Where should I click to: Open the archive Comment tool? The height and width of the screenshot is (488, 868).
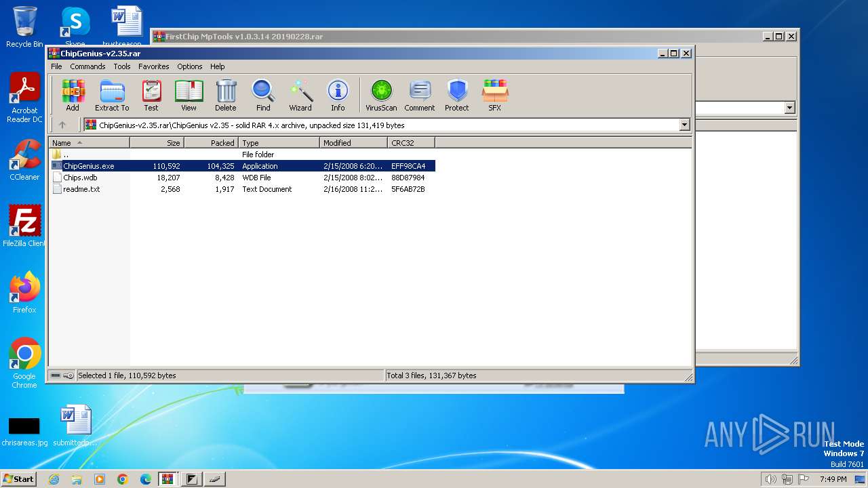[x=420, y=95]
